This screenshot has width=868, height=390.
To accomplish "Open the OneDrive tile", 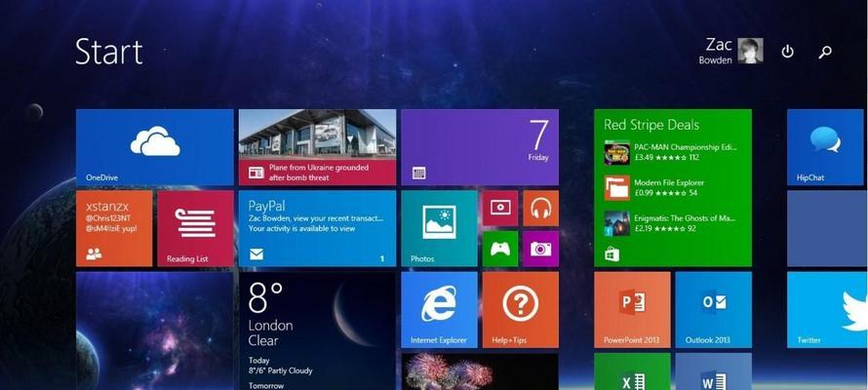I will 154,147.
